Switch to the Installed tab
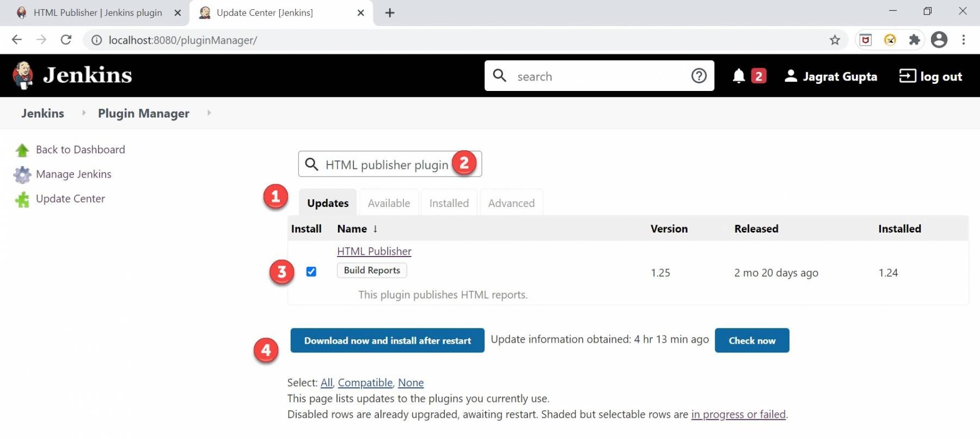 click(x=449, y=203)
